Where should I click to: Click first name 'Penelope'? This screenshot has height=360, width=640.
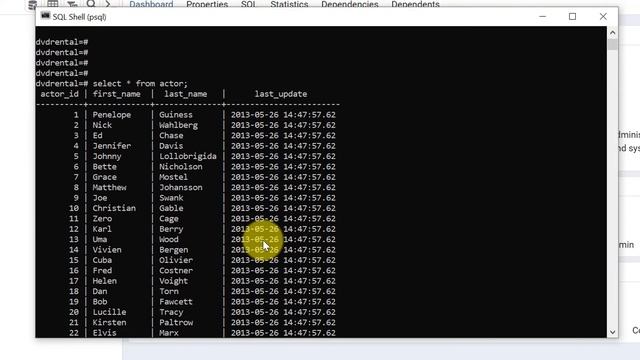pyautogui.click(x=111, y=115)
